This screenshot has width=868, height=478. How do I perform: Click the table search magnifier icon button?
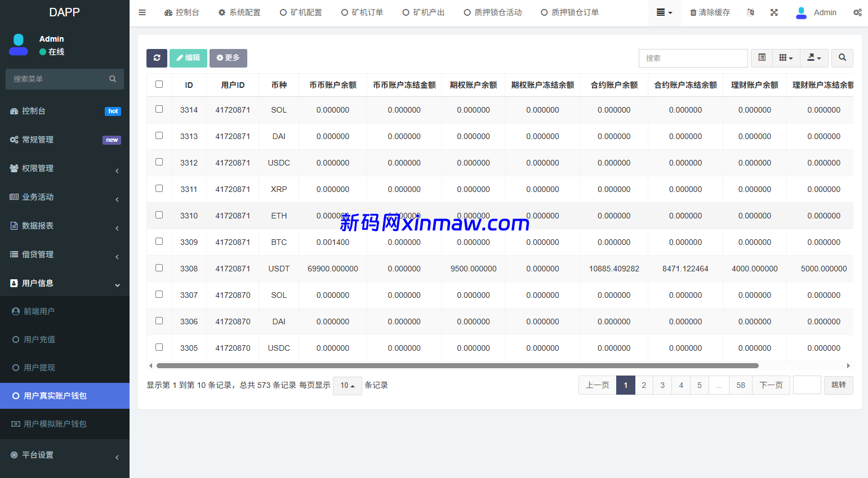[x=842, y=58]
